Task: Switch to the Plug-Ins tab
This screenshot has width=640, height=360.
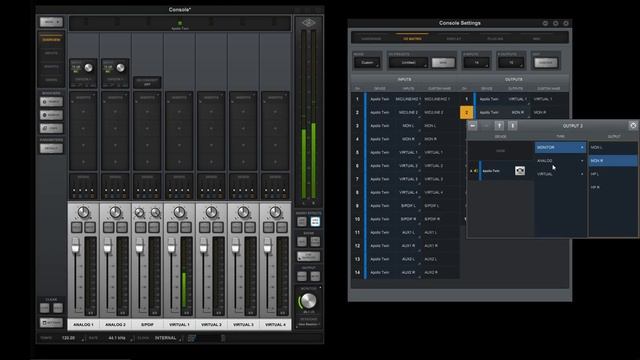Action: (x=495, y=39)
